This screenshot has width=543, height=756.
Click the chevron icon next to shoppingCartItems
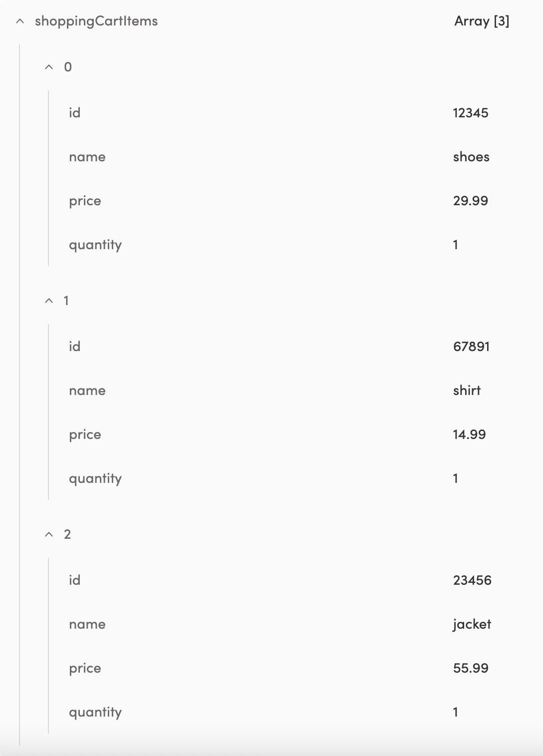coord(19,21)
